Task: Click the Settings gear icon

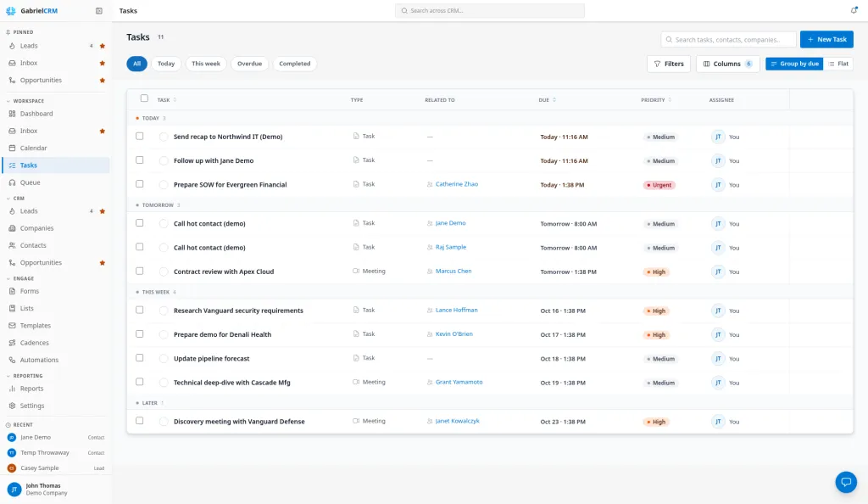Action: (12, 406)
